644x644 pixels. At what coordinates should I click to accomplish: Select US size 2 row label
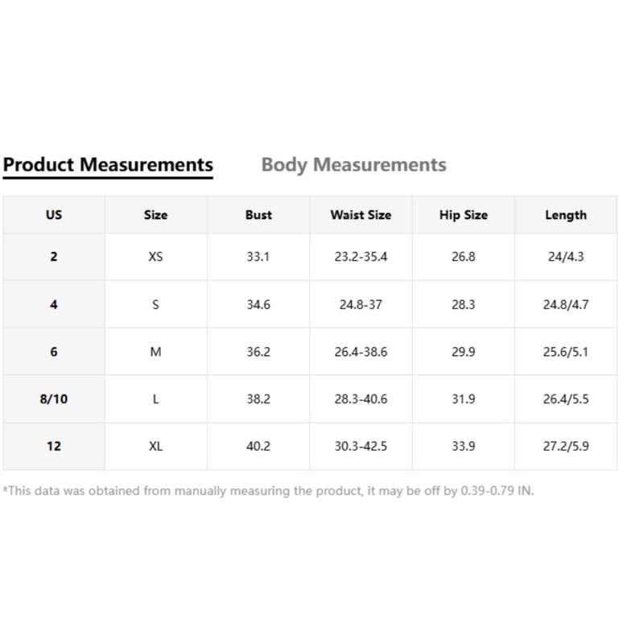(x=54, y=257)
